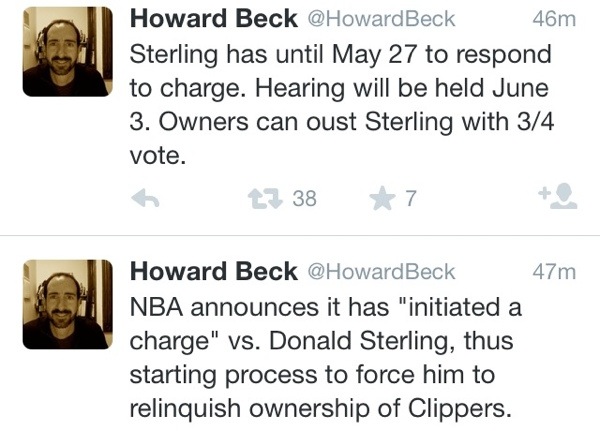
Task: Tap the retweet count 38
Action: coord(305,199)
